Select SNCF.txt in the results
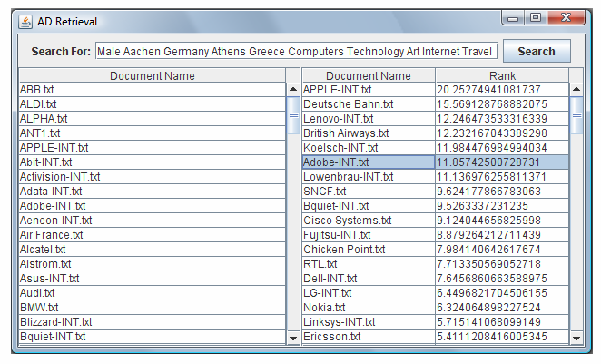Image resolution: width=601 pixels, height=364 pixels. tap(369, 192)
